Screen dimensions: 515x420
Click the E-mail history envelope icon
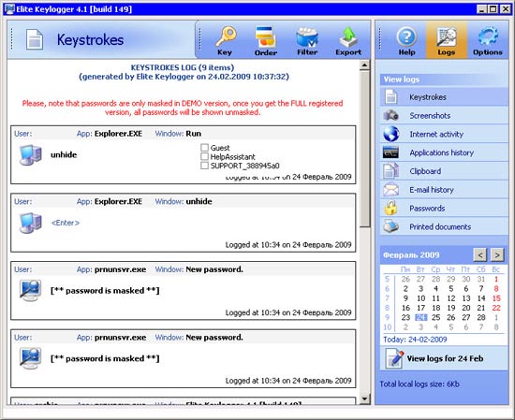coord(390,189)
